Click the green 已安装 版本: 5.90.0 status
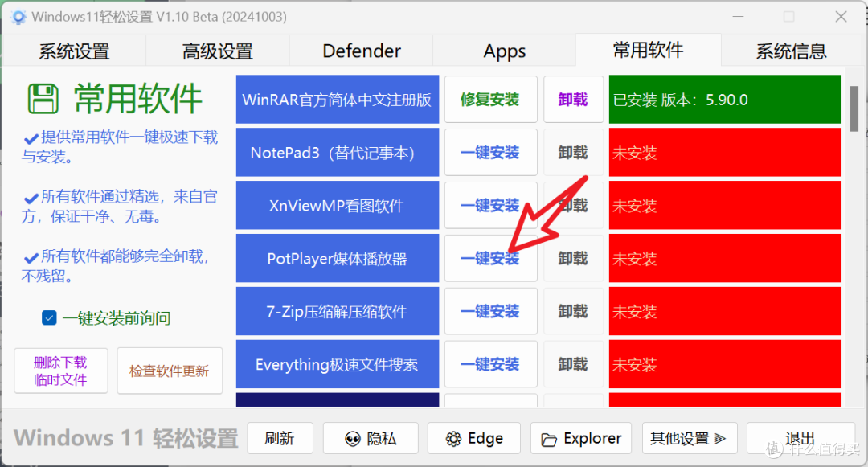The height and width of the screenshot is (467, 868). point(725,100)
